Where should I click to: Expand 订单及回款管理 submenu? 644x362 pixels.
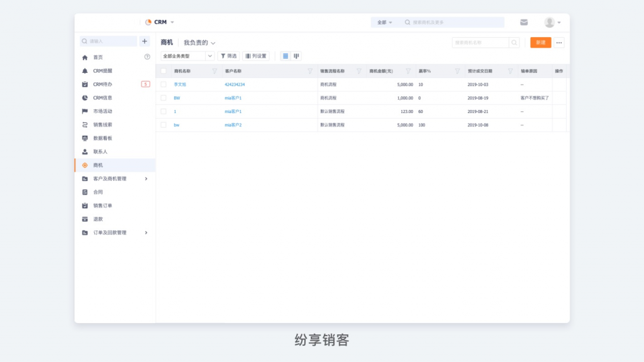point(146,233)
